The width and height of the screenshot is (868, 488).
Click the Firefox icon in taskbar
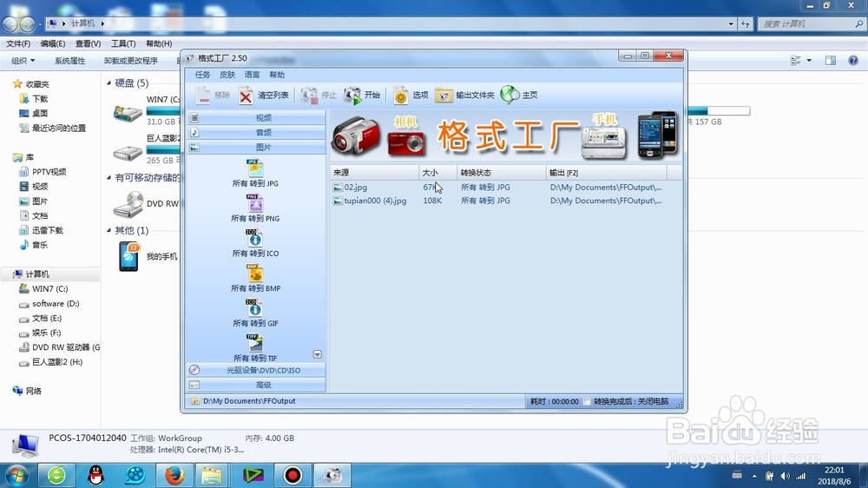pyautogui.click(x=174, y=475)
